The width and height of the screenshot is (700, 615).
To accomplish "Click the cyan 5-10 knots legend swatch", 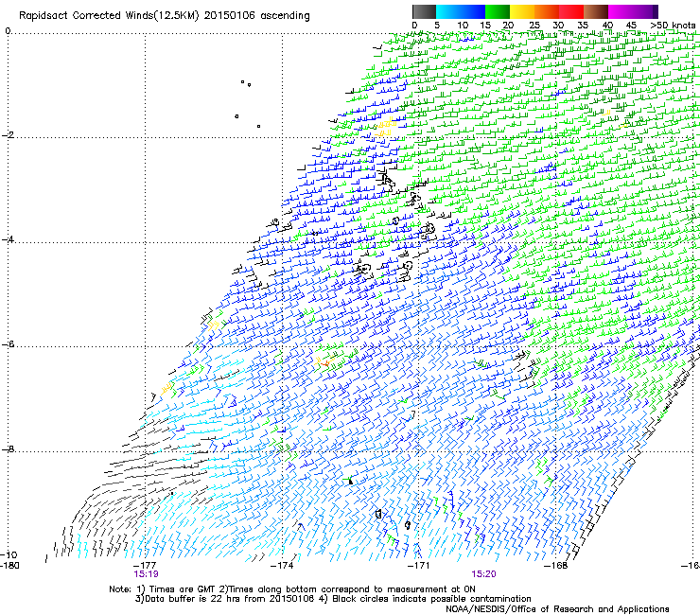I will click(x=448, y=11).
